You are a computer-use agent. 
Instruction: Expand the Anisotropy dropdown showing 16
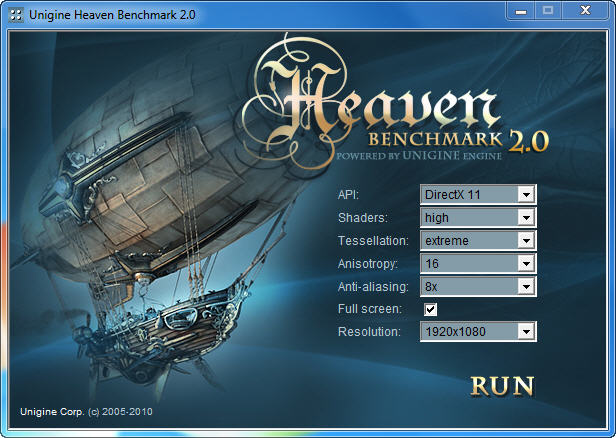(x=478, y=263)
